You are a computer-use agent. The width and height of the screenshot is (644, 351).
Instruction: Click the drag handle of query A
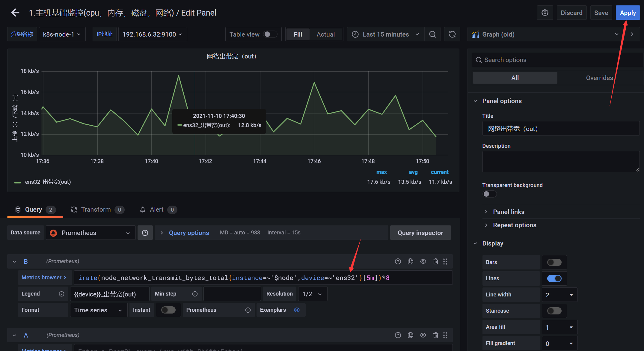click(x=445, y=335)
